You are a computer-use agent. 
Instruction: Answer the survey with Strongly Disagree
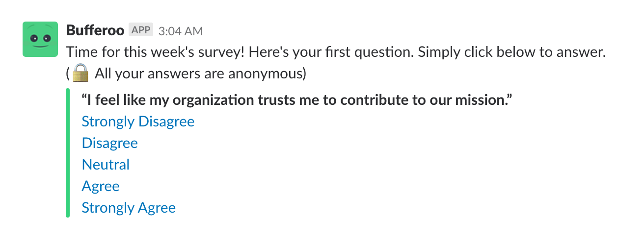(138, 121)
